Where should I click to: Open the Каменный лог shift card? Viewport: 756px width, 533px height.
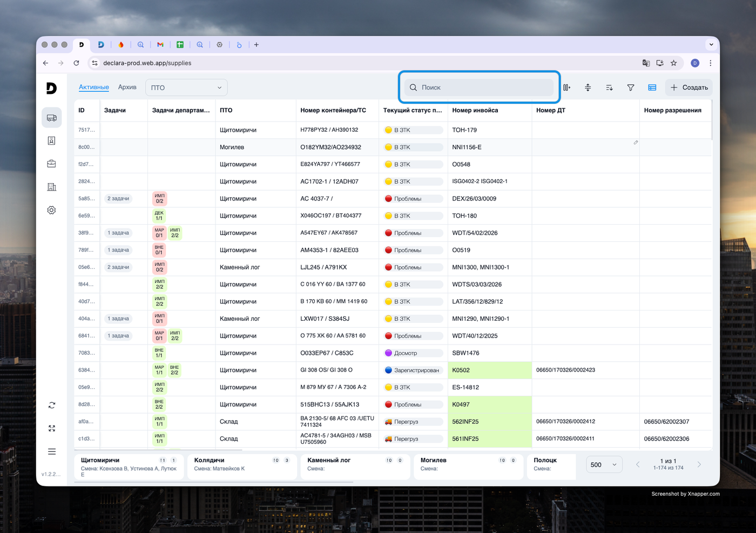(355, 467)
